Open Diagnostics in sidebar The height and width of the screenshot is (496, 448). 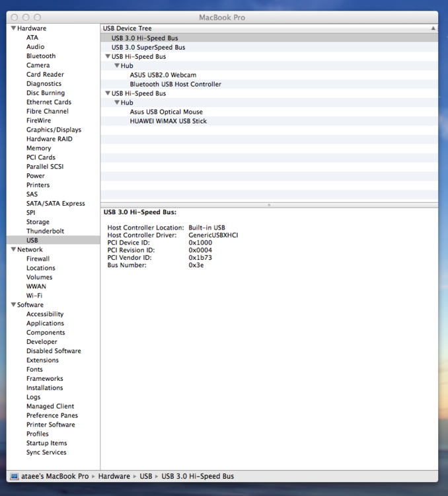(44, 83)
